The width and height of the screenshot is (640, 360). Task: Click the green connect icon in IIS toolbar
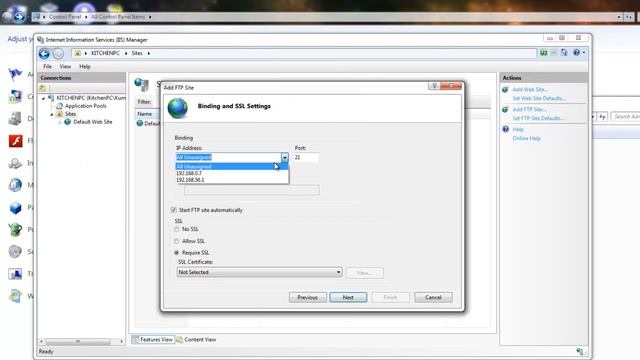click(x=543, y=53)
